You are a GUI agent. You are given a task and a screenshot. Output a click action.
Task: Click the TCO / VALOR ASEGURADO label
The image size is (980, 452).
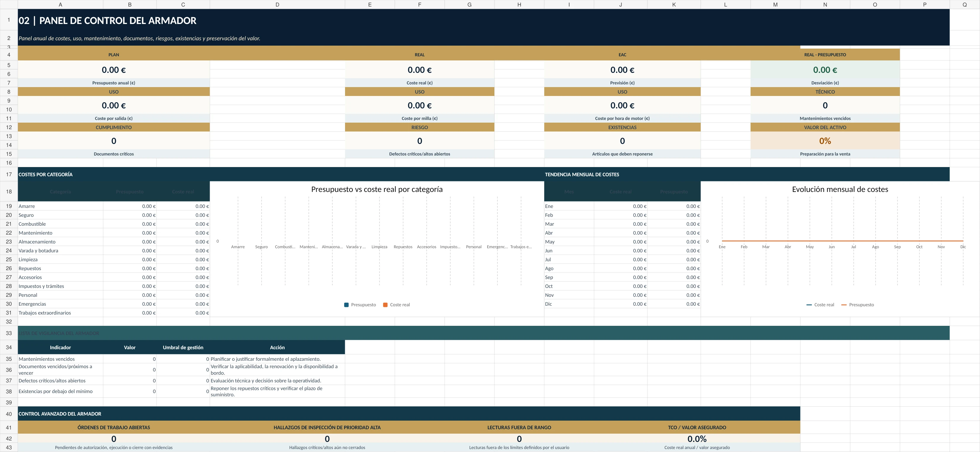pos(697,428)
